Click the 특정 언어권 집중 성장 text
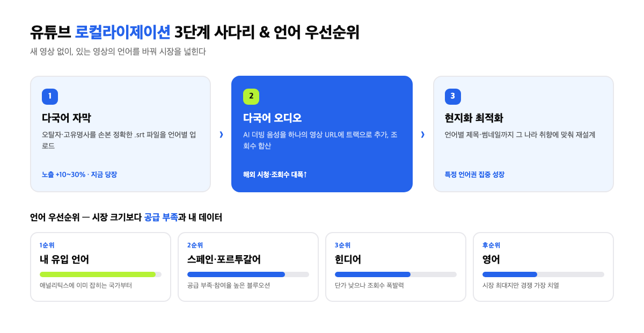The width and height of the screenshot is (644, 333). (x=474, y=175)
